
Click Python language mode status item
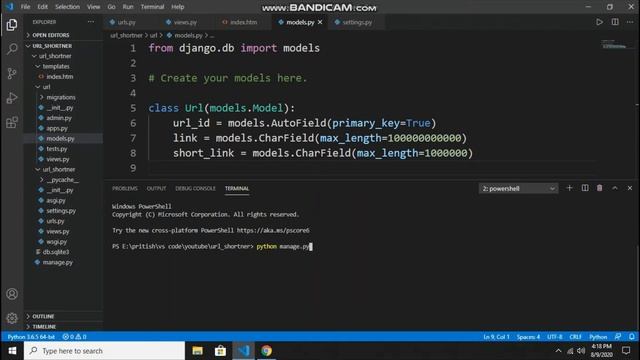coord(598,337)
